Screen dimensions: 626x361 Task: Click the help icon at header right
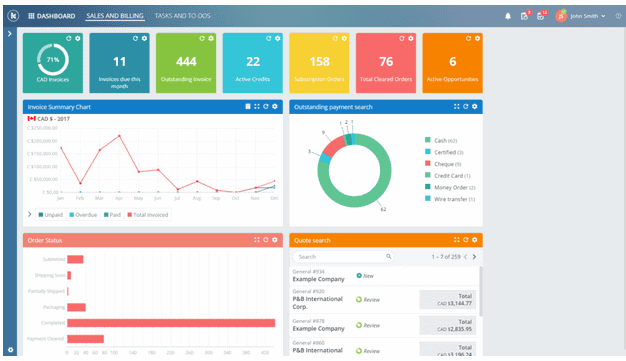coord(618,16)
